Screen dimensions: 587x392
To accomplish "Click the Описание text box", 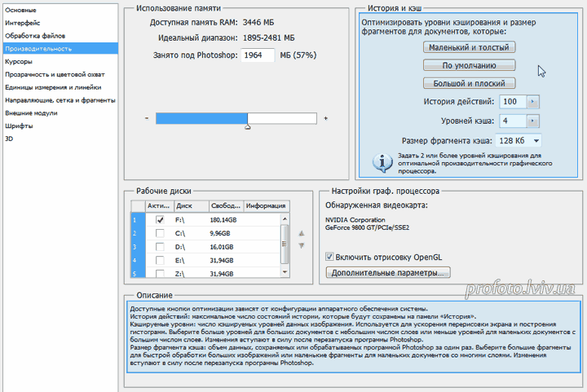I will click(353, 337).
